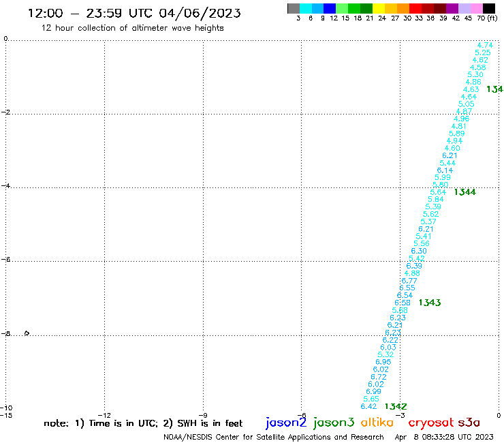Click the wave height reading 4.62
Viewport: 504px width, 443px height.
[480, 60]
